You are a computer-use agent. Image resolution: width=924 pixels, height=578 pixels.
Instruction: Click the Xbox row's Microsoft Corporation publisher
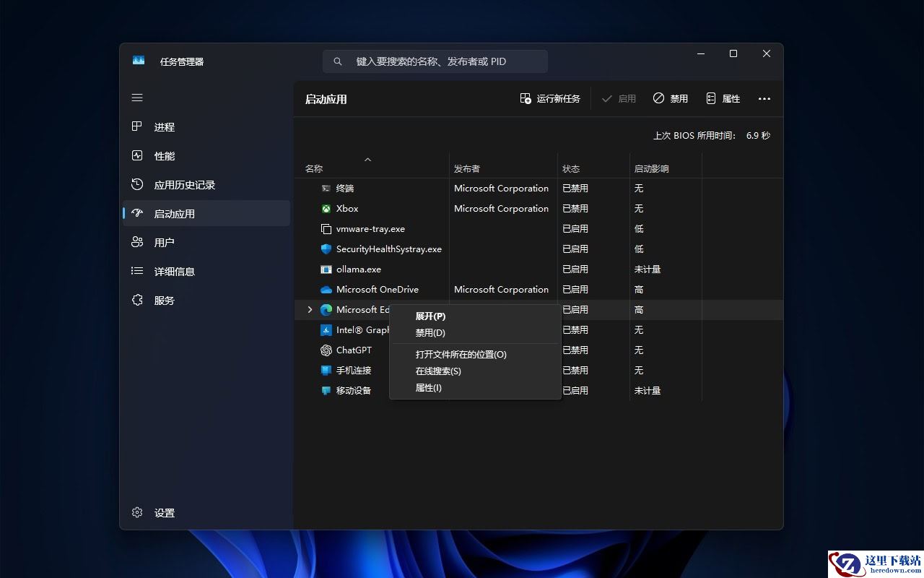501,208
